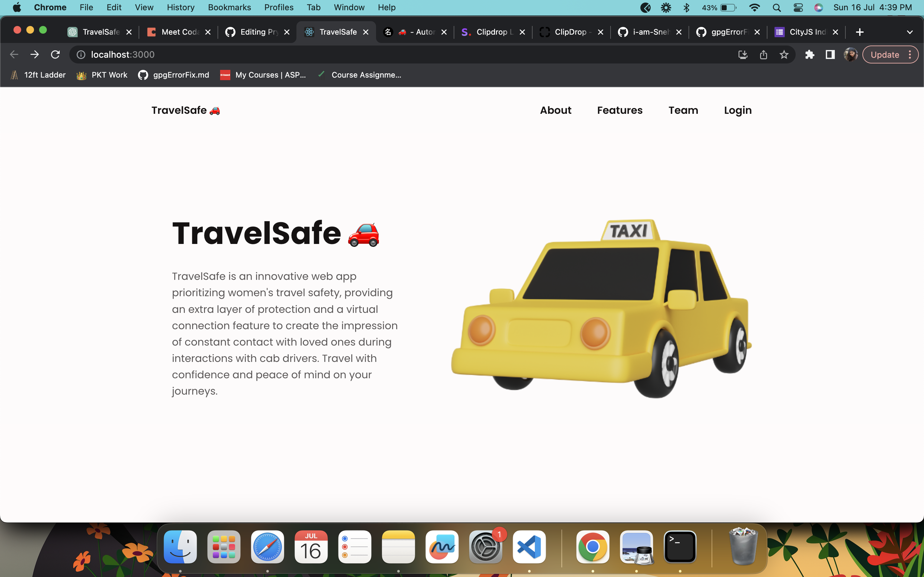Navigate back using the back arrow
This screenshot has width=924, height=577.
[14, 54]
